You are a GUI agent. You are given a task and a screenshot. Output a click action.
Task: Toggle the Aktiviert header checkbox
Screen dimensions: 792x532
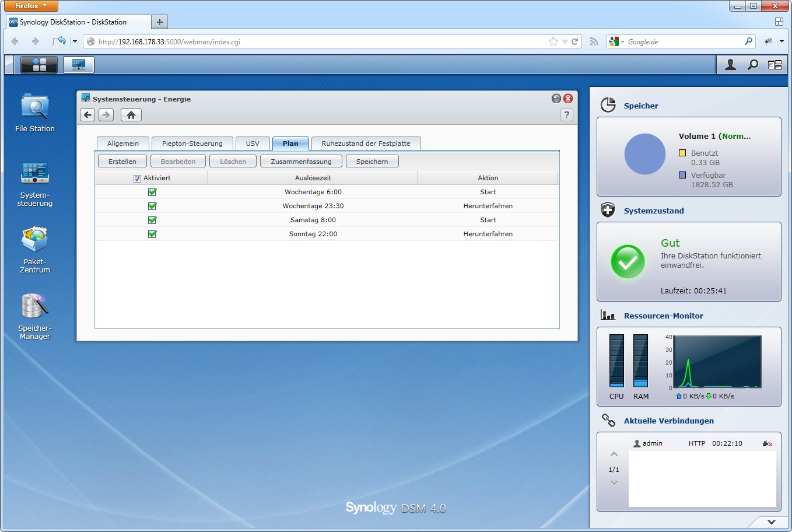[x=137, y=178]
